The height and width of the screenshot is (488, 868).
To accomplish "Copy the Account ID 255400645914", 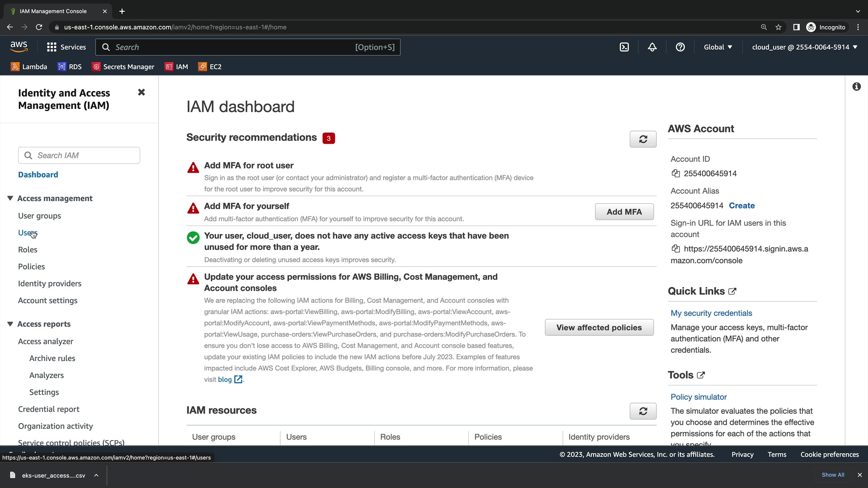I will [x=676, y=174].
